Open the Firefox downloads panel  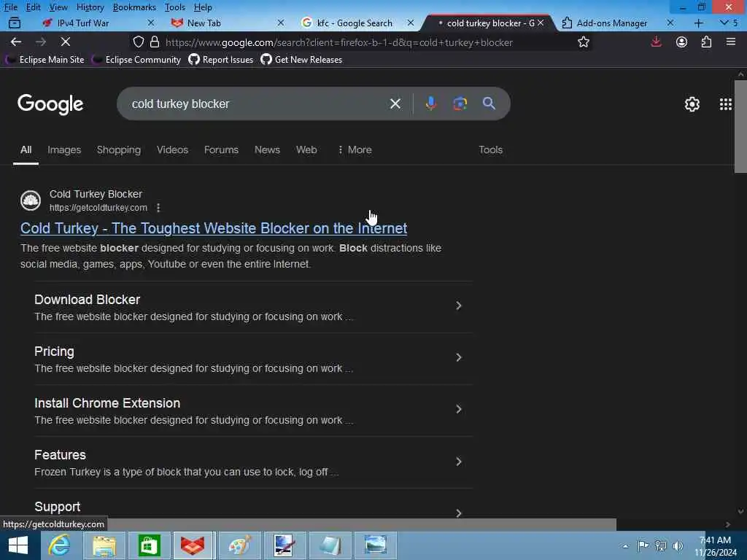(x=656, y=42)
